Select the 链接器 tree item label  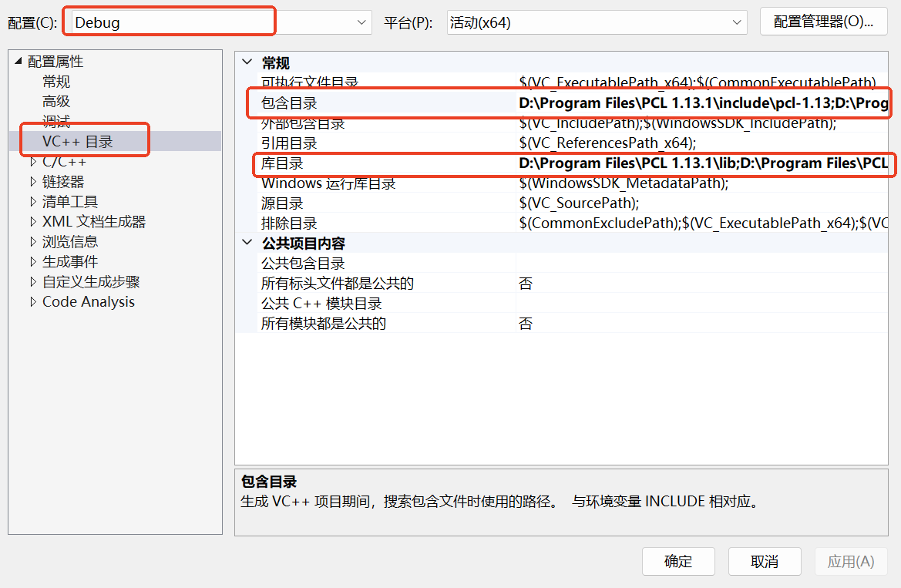click(x=63, y=182)
